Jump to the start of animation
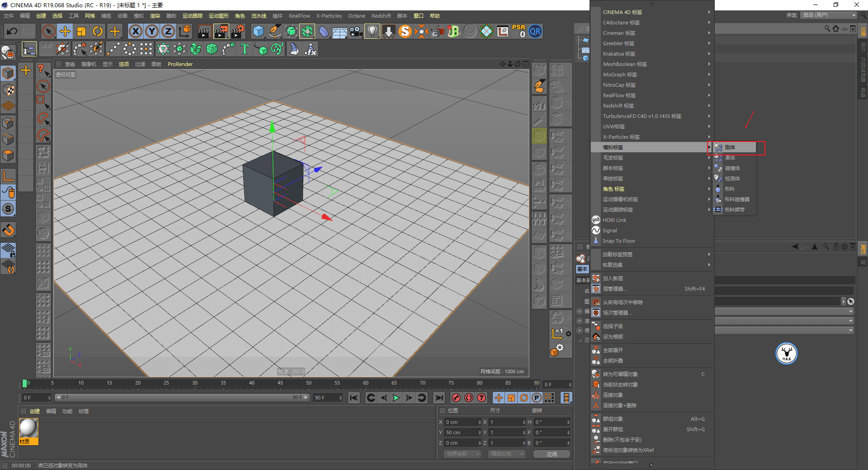868x470 pixels. [354, 398]
